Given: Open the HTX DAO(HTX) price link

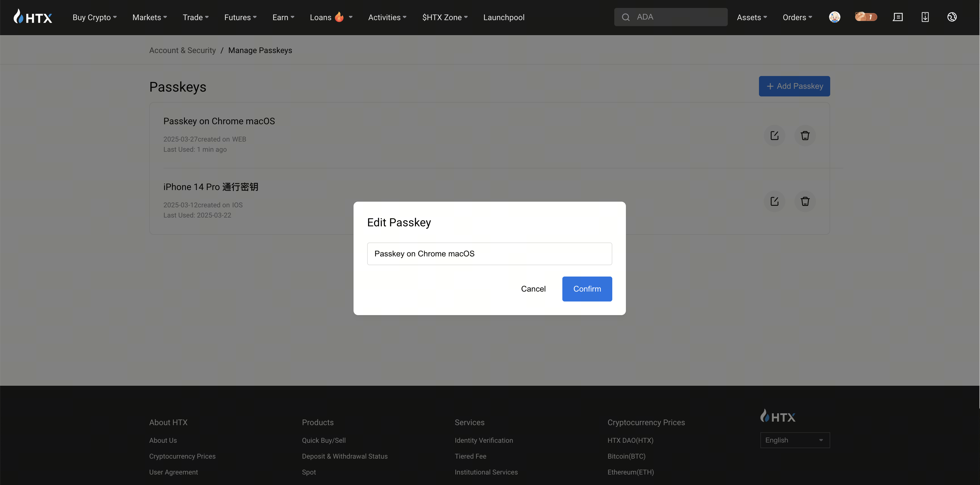Looking at the screenshot, I should pyautogui.click(x=630, y=440).
